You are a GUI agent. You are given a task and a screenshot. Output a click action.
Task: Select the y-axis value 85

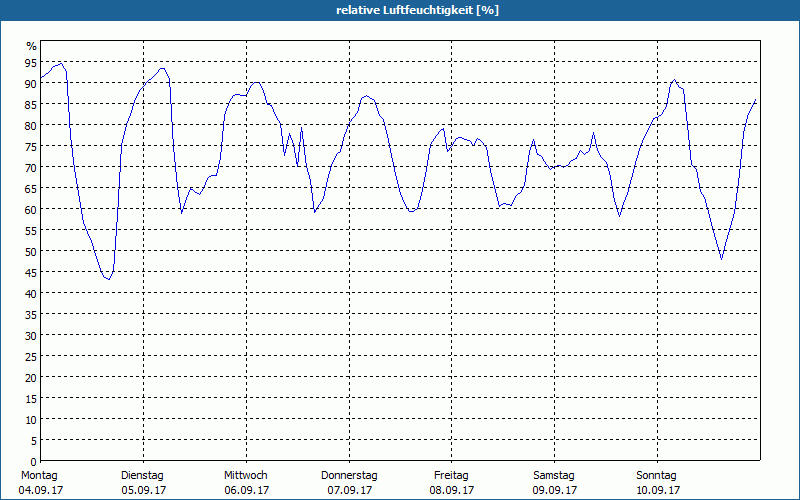click(31, 105)
